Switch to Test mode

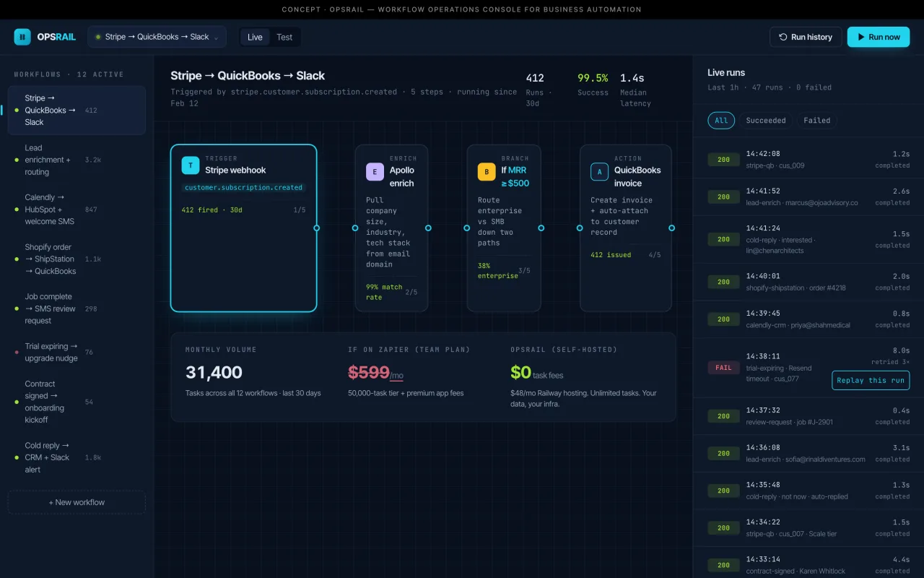click(x=284, y=37)
